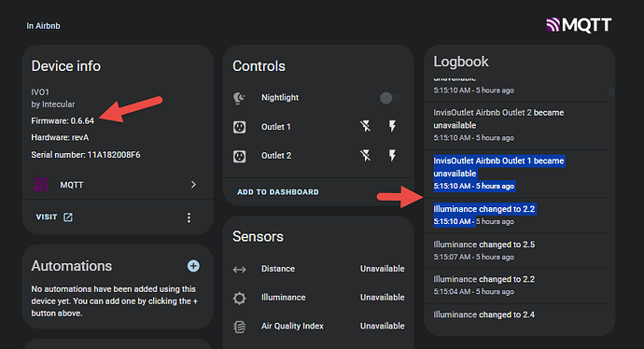644x349 pixels.
Task: Open the Logbook panel heading
Action: coord(461,62)
